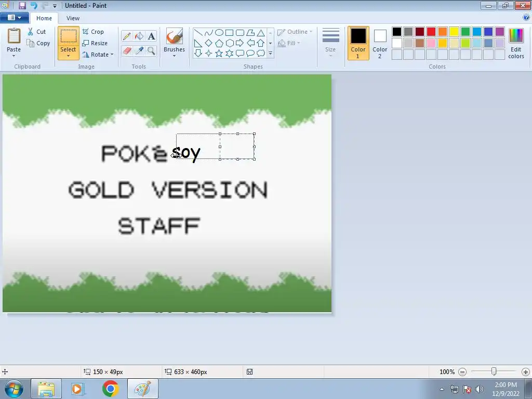Click the volume speaker tray icon
The height and width of the screenshot is (399, 532).
click(480, 389)
